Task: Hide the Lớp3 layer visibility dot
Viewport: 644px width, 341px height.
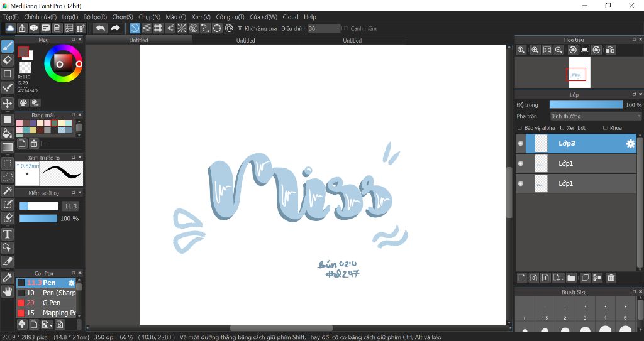Action: click(x=521, y=143)
